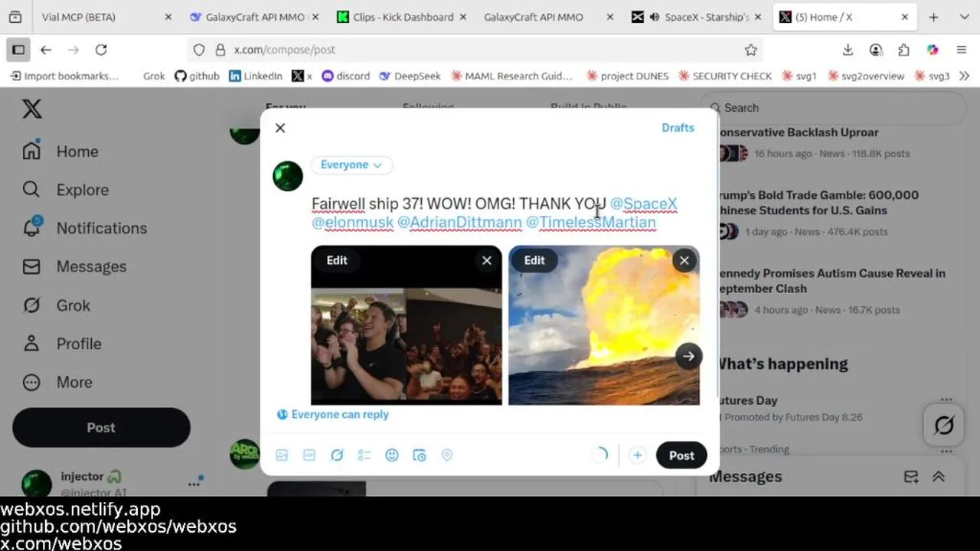This screenshot has height=551, width=980.
Task: Open github bookmark
Action: coord(197,76)
